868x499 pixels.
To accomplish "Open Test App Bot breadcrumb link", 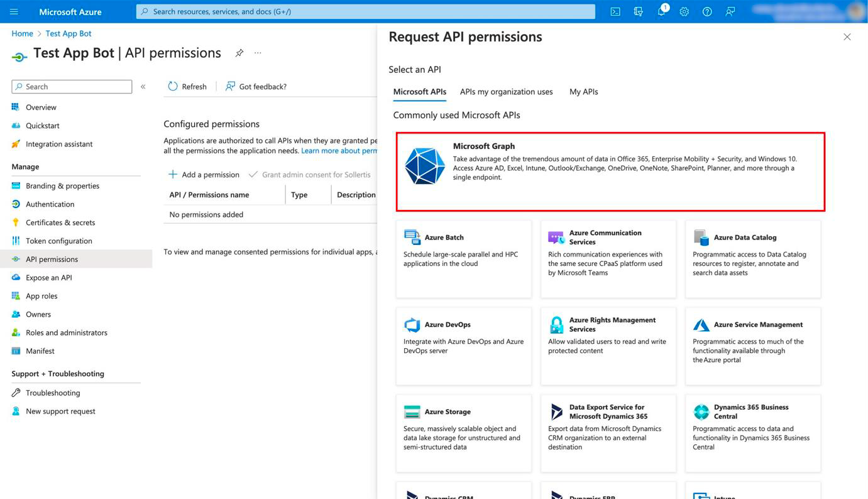I will tap(69, 33).
